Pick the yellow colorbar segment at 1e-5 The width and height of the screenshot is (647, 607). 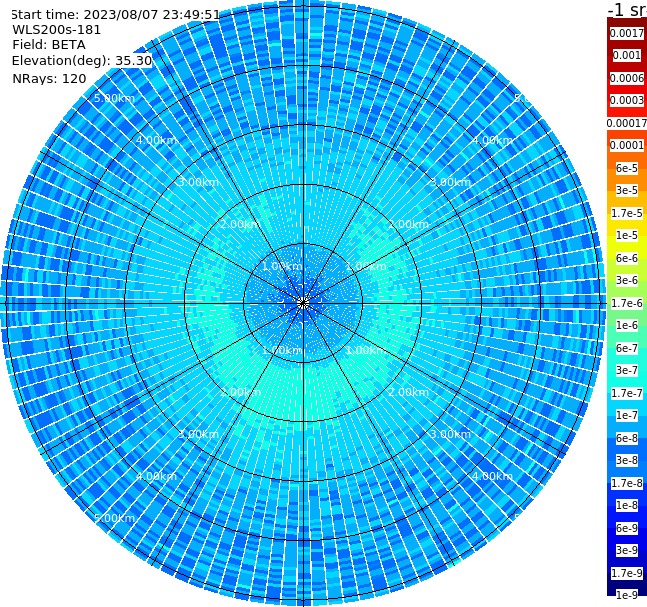coord(627,235)
